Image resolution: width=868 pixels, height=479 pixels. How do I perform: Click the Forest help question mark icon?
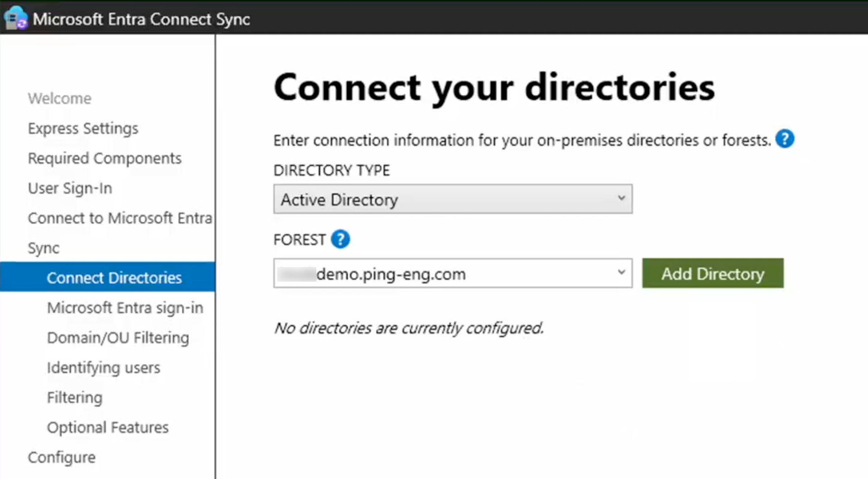pos(341,239)
